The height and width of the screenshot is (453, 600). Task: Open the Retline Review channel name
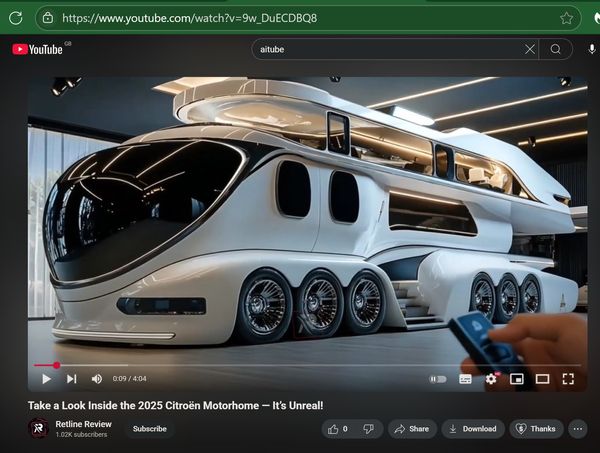(x=83, y=424)
